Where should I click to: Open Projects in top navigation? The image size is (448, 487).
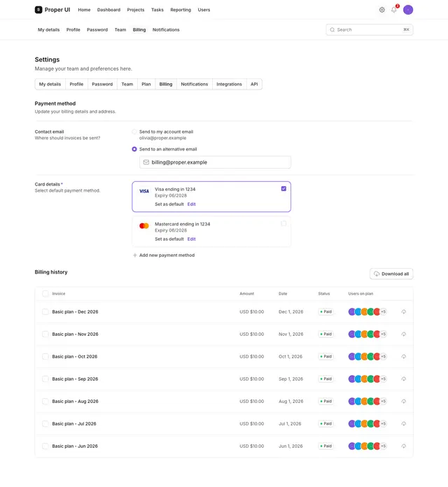click(136, 10)
